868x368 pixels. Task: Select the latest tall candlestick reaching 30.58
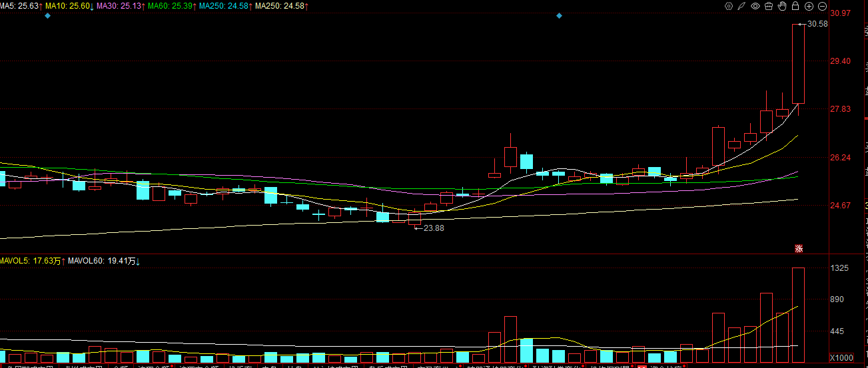point(798,69)
